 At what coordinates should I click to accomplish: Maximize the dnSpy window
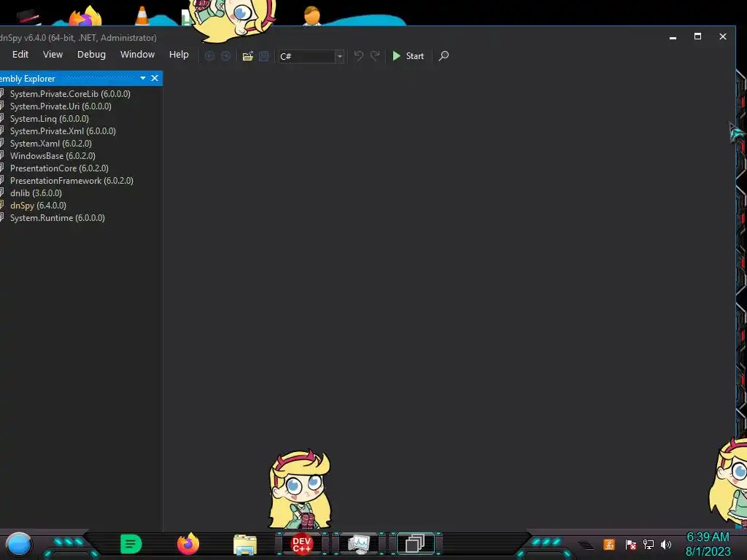697,36
